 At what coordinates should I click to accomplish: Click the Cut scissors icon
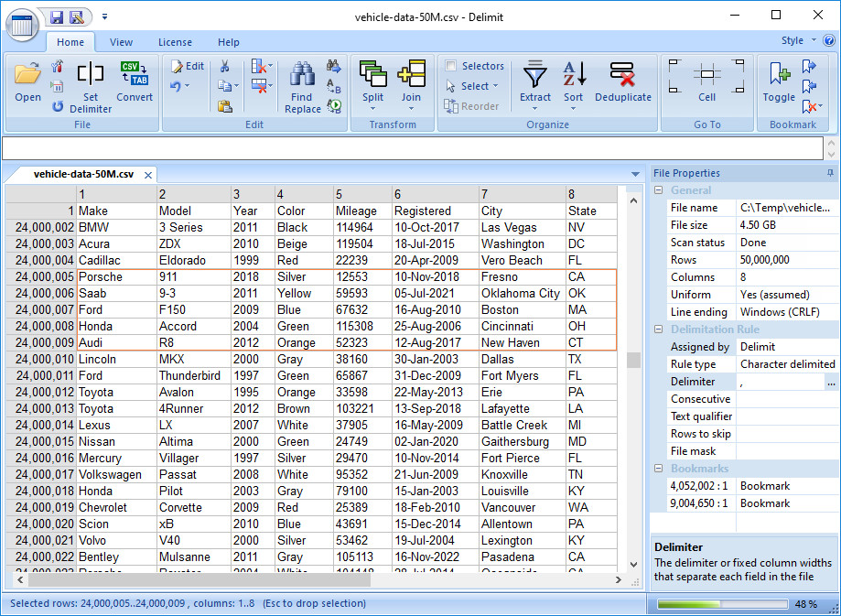coord(224,66)
